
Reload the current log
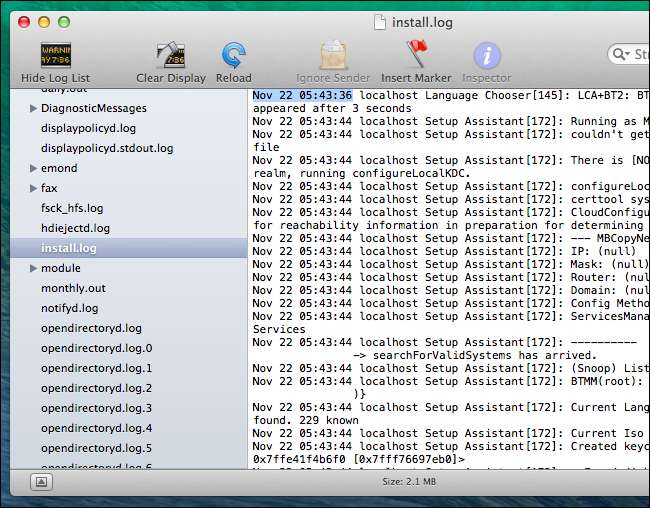[234, 56]
